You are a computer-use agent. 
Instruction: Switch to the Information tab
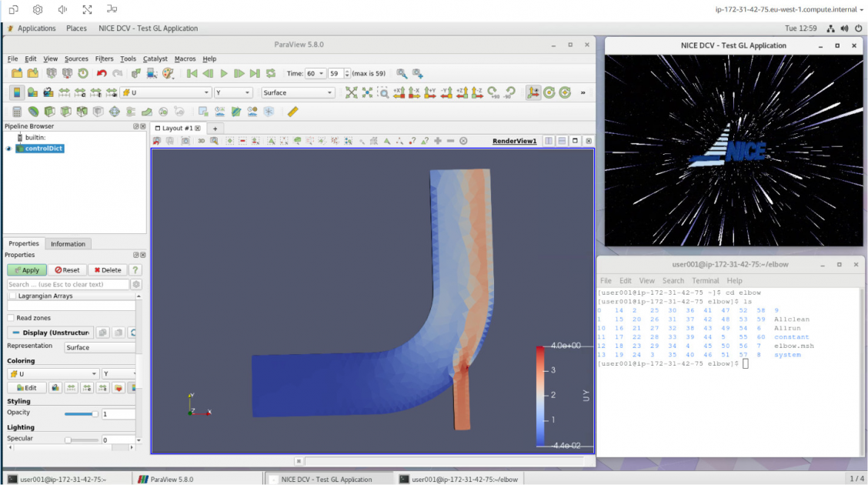(68, 243)
